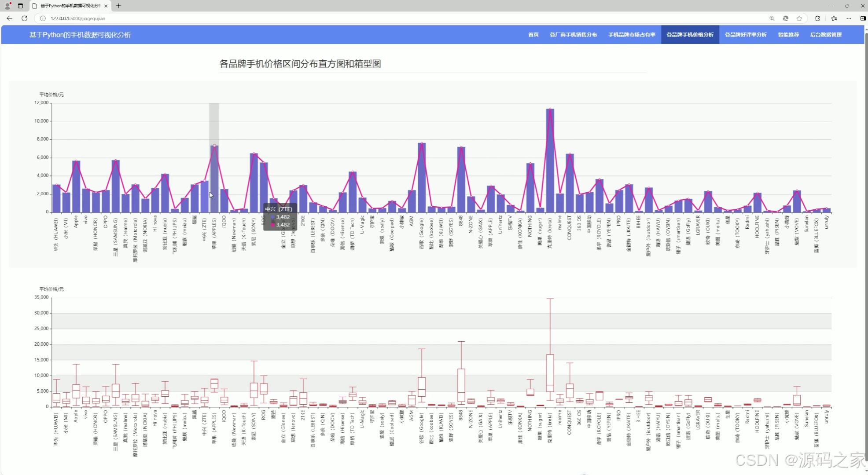Open 后台数据管理 link
This screenshot has width=868, height=475.
[826, 35]
